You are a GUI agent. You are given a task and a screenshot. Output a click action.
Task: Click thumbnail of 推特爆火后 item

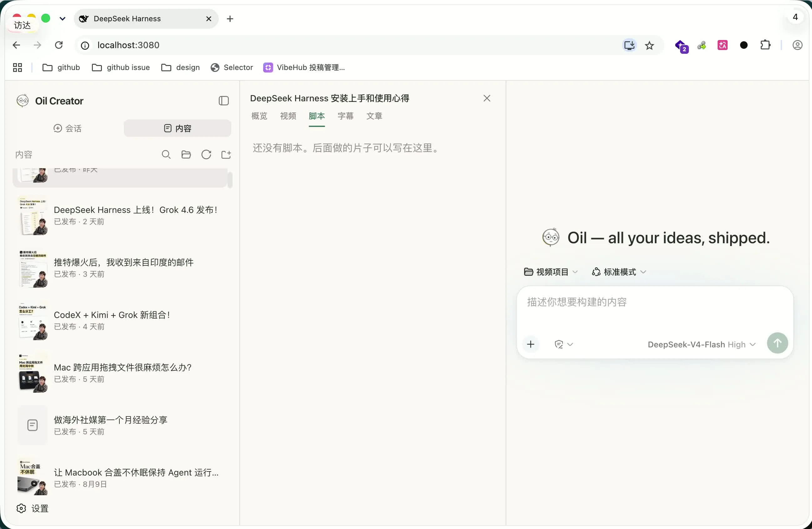click(33, 268)
